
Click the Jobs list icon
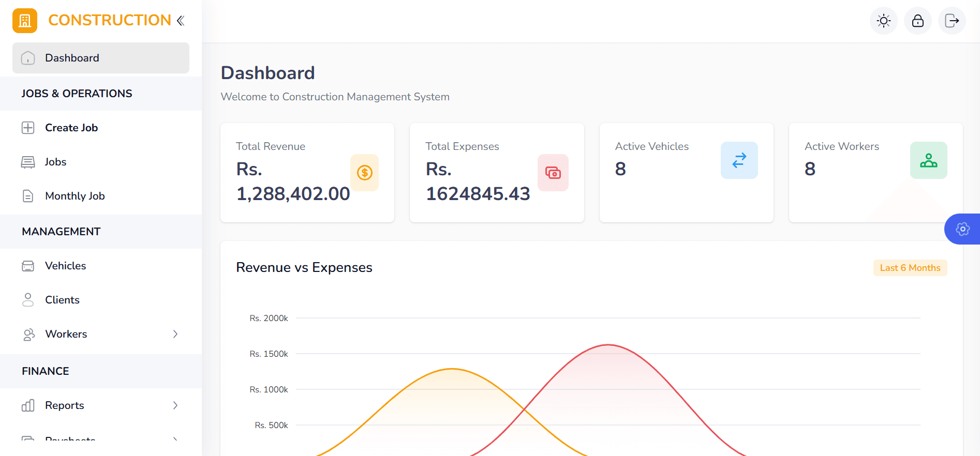click(x=28, y=162)
